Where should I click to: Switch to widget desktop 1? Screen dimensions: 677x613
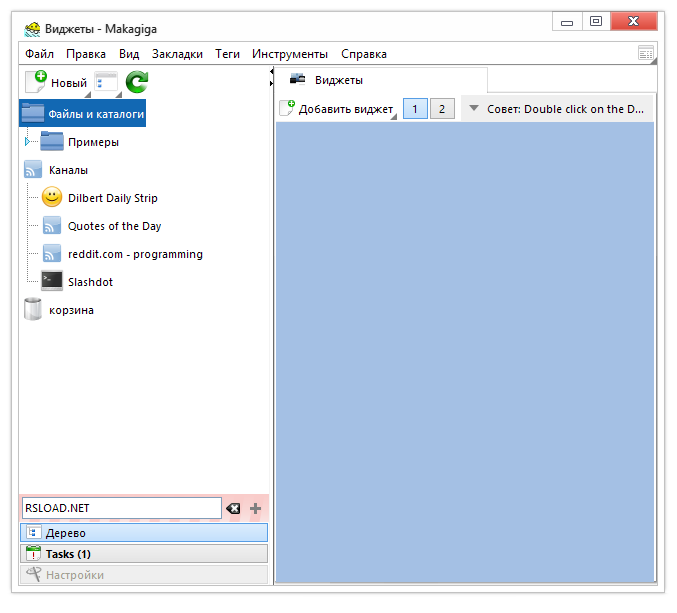[415, 109]
